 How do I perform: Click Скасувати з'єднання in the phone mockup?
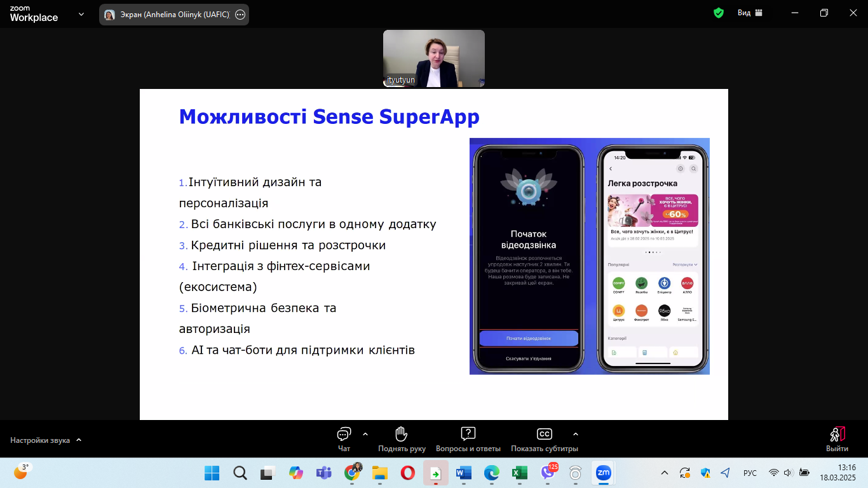point(529,359)
